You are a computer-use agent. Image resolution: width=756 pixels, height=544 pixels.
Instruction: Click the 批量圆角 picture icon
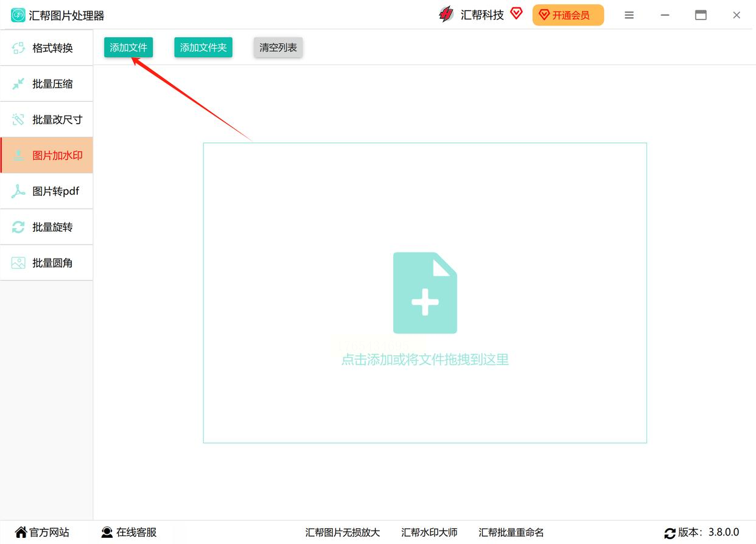(19, 263)
